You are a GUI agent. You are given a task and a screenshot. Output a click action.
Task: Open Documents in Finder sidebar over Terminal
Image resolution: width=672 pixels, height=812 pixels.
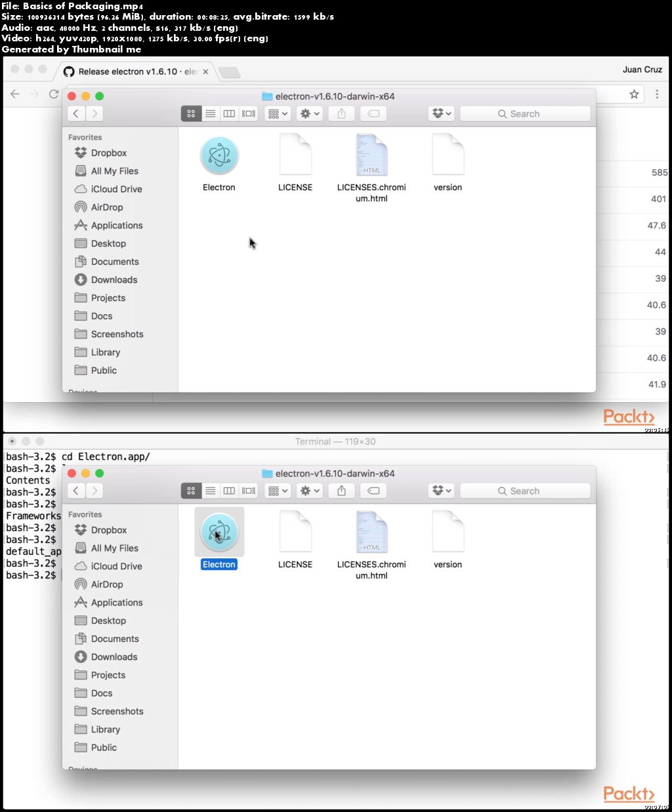pyautogui.click(x=106, y=639)
